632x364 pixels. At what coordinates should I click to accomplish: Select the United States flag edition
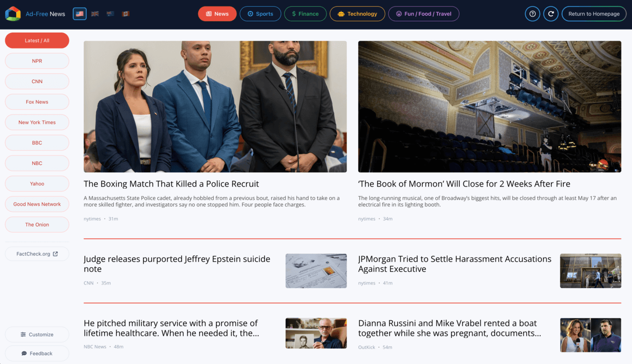[x=80, y=14]
